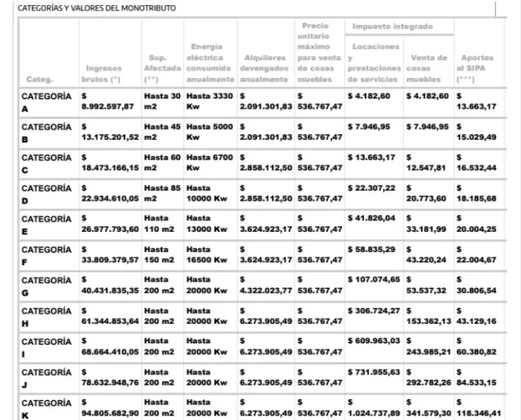Click SIPA contribution '$ 118.346,41'
Viewport: 521px width, 420px height.
tap(479, 408)
